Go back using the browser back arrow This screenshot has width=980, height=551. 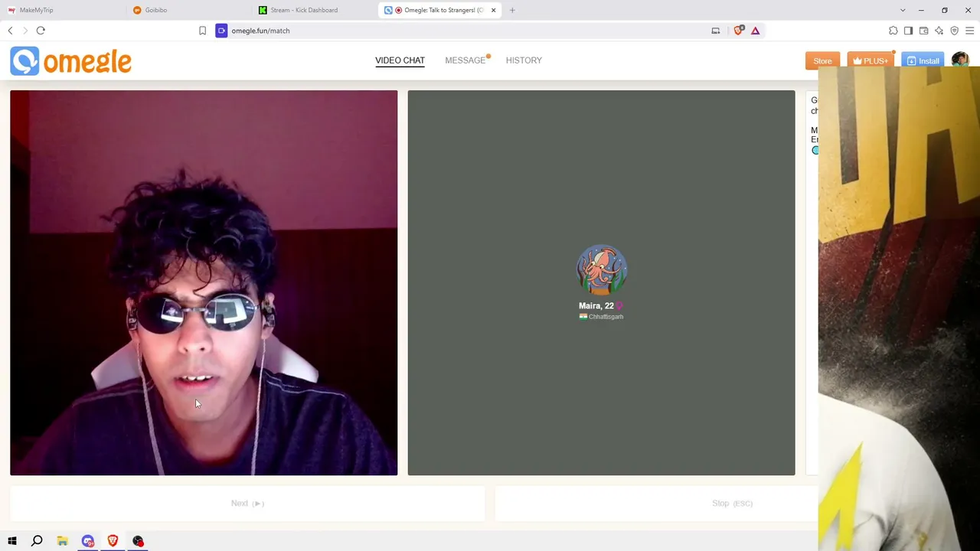pyautogui.click(x=10, y=31)
